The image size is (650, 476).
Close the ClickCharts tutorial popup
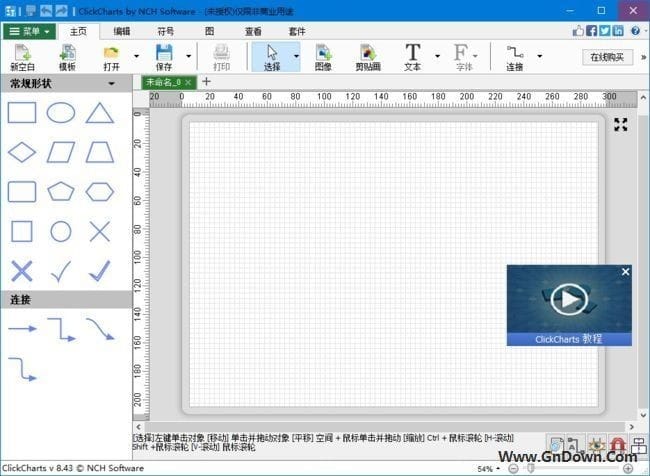tap(626, 272)
